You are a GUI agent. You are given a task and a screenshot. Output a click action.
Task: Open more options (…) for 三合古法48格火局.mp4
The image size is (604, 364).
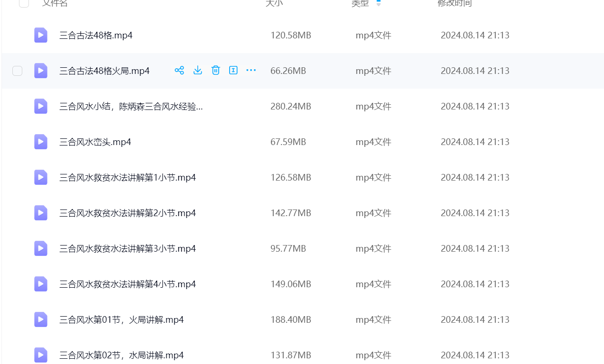coord(251,71)
